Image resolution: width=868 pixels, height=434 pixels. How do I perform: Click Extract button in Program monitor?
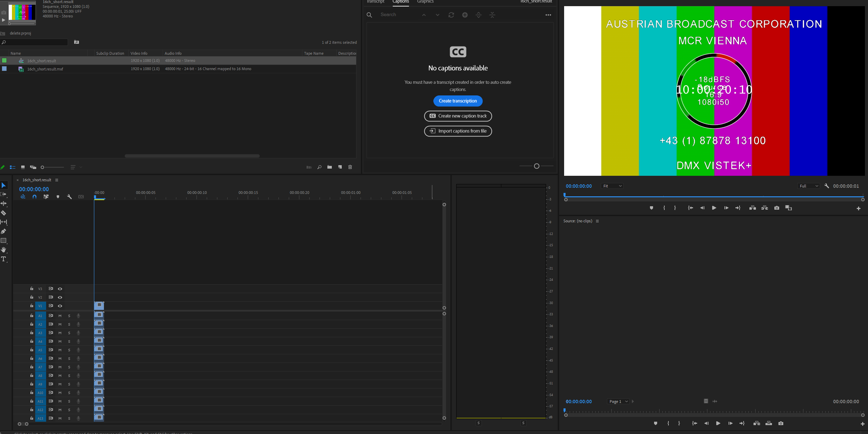point(764,208)
